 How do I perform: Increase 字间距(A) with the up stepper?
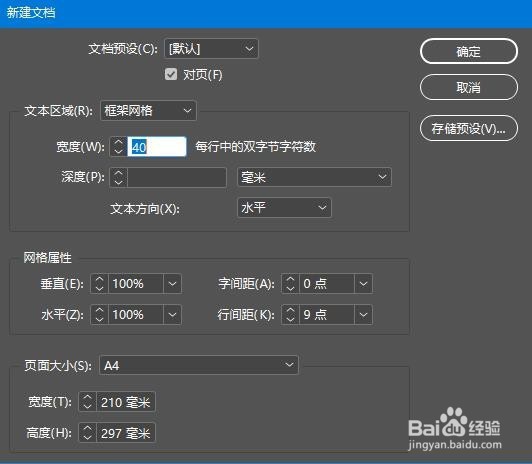(290, 279)
